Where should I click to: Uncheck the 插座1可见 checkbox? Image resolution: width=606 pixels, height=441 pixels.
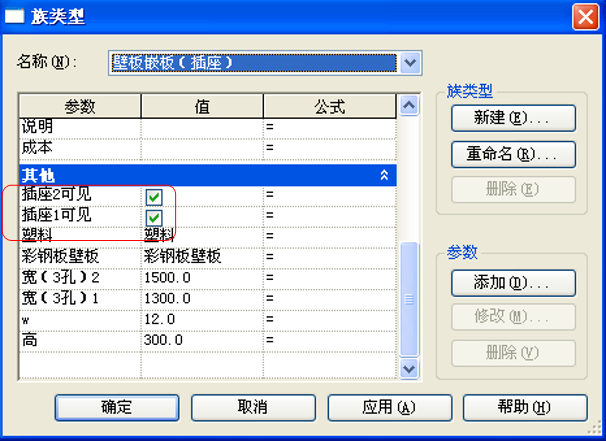pyautogui.click(x=154, y=218)
